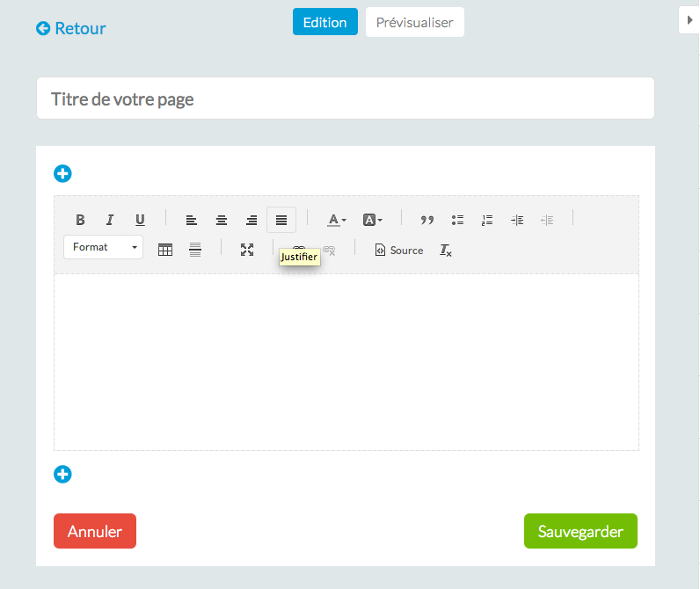Viewport: 700px width, 589px height.
Task: Center align the text
Action: coord(222,220)
